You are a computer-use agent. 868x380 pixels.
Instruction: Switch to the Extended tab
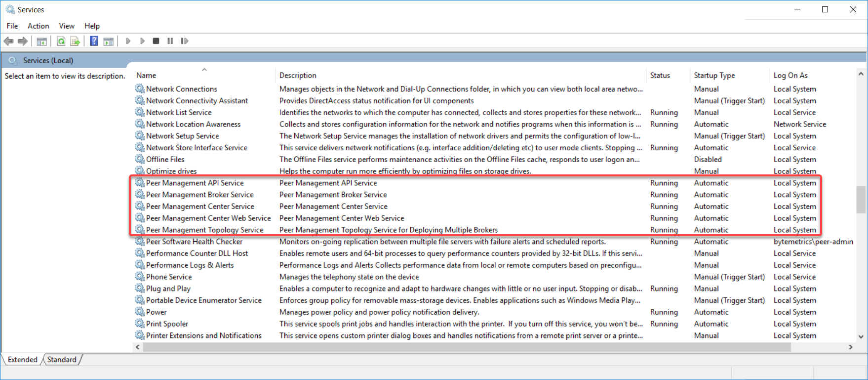[x=23, y=360]
